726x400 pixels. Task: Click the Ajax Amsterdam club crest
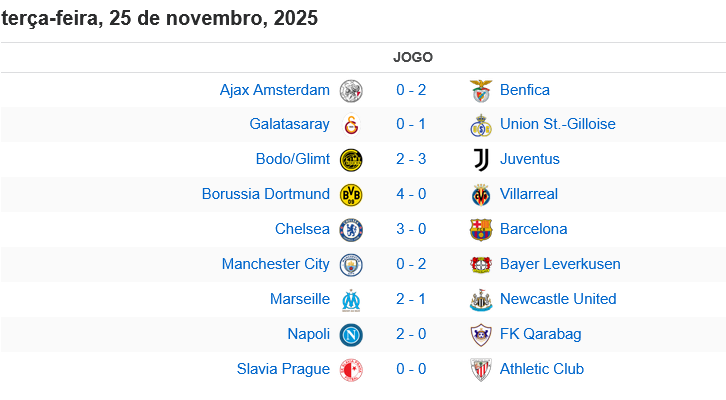click(351, 91)
